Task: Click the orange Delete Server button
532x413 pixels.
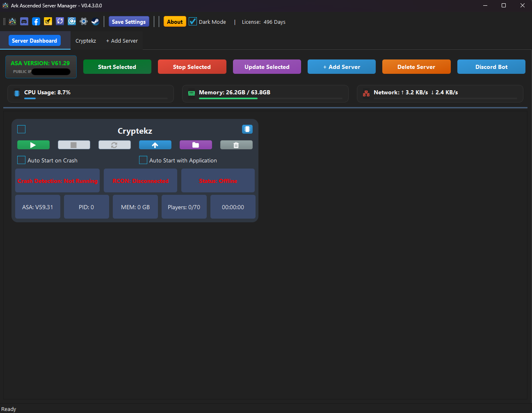Action: [x=416, y=67]
